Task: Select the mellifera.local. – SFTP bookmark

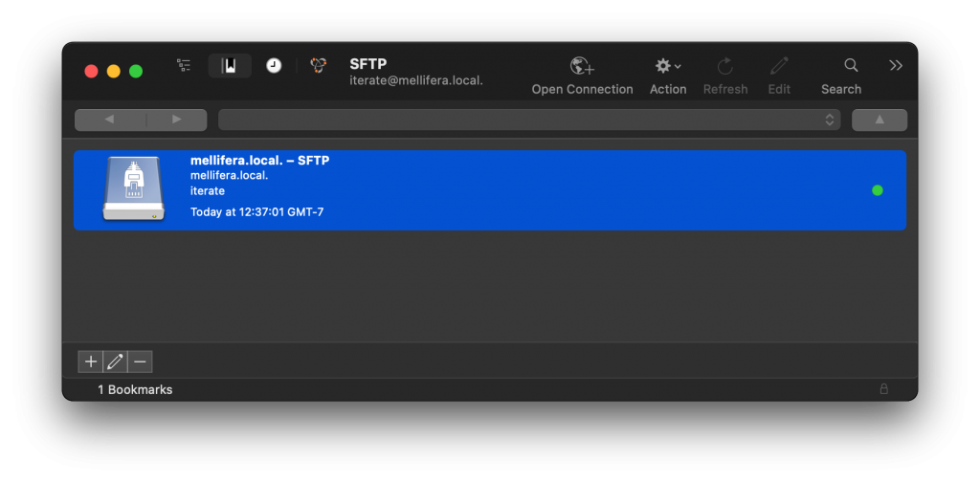Action: tap(489, 190)
